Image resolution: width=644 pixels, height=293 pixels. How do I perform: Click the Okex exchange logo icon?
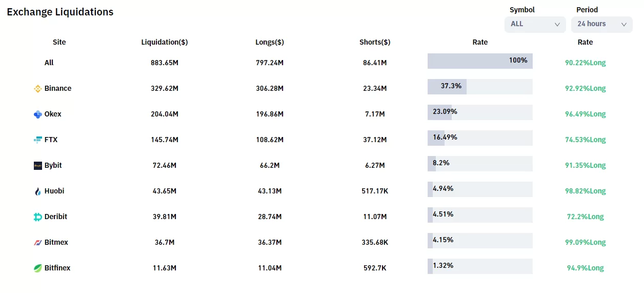click(37, 114)
